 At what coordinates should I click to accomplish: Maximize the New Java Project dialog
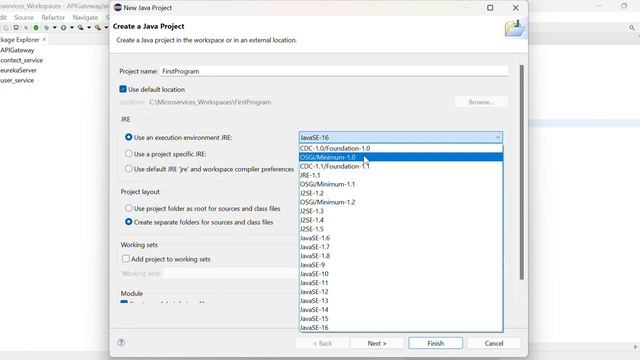click(490, 8)
